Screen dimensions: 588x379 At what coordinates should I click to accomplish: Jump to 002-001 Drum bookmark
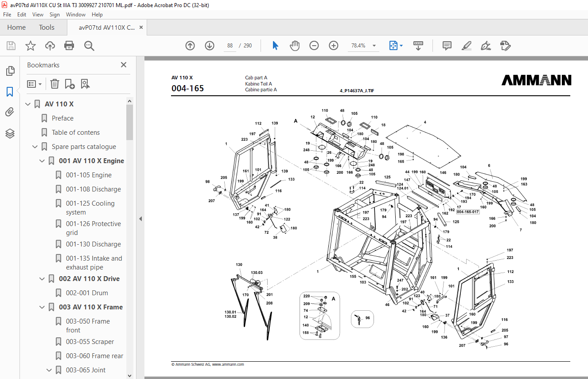point(87,293)
